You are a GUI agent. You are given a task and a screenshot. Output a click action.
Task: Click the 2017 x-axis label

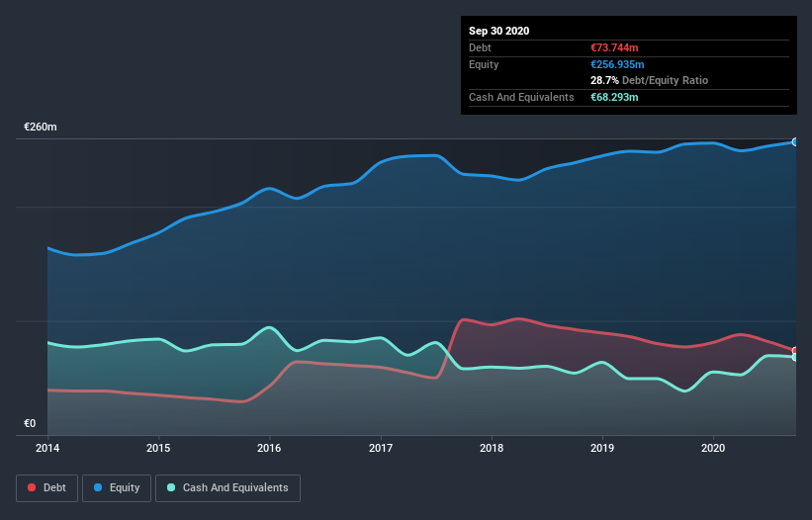point(381,448)
